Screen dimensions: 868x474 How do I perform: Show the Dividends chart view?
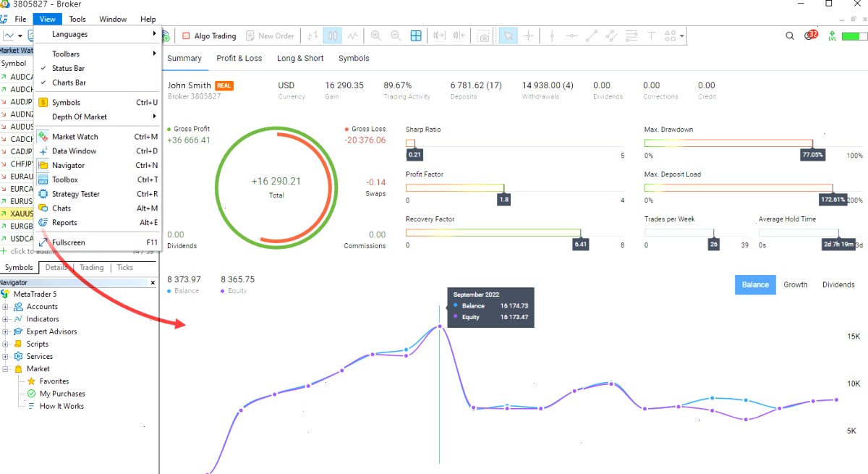(838, 284)
